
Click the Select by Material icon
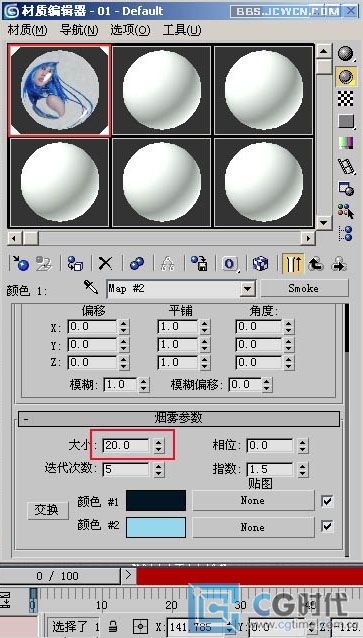click(346, 211)
